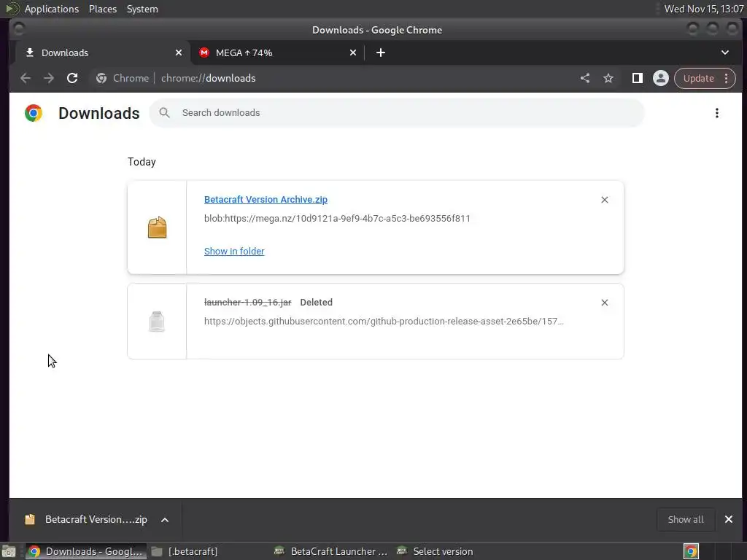Open the System menu
This screenshot has width=747, height=560.
[142, 9]
